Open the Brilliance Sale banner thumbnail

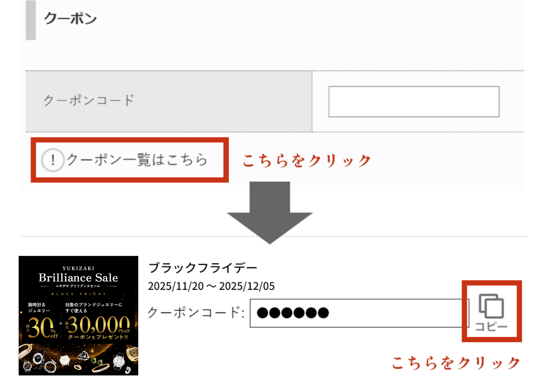click(x=79, y=316)
